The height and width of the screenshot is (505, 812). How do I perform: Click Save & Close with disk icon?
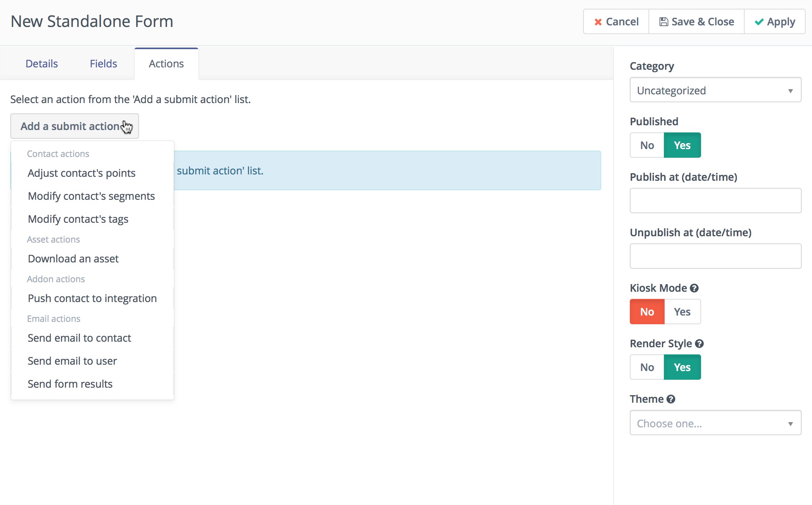coord(696,22)
